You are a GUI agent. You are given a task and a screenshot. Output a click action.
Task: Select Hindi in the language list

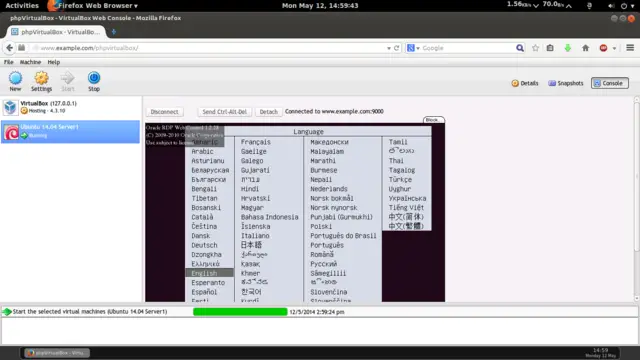(250, 189)
